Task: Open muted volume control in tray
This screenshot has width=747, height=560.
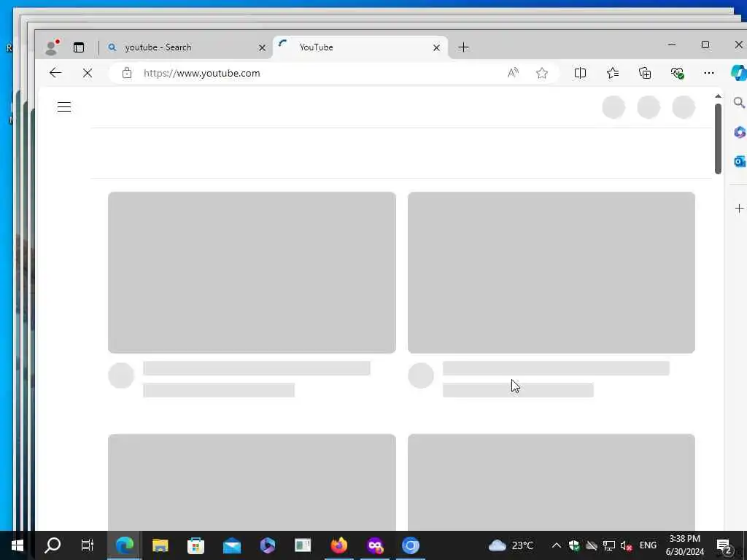Action: 627,545
